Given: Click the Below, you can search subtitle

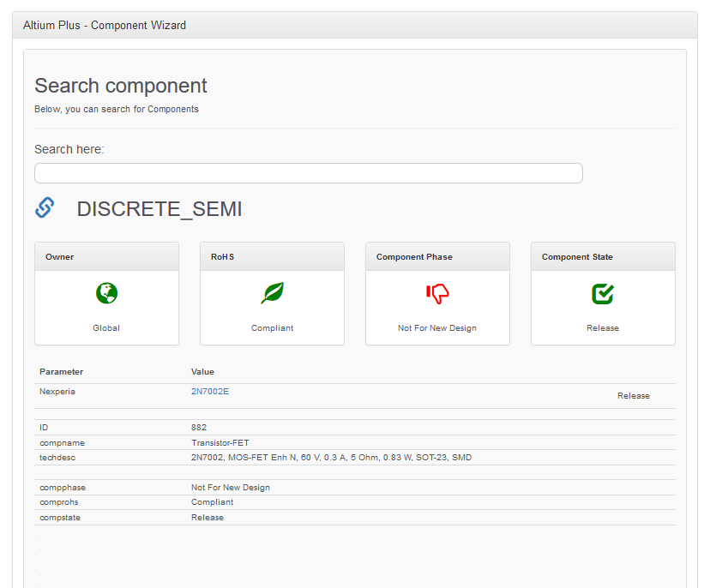Looking at the screenshot, I should 117,109.
